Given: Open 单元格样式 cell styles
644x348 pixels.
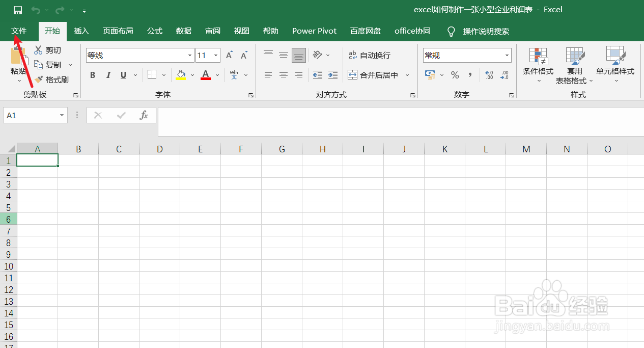Looking at the screenshot, I should tap(615, 66).
